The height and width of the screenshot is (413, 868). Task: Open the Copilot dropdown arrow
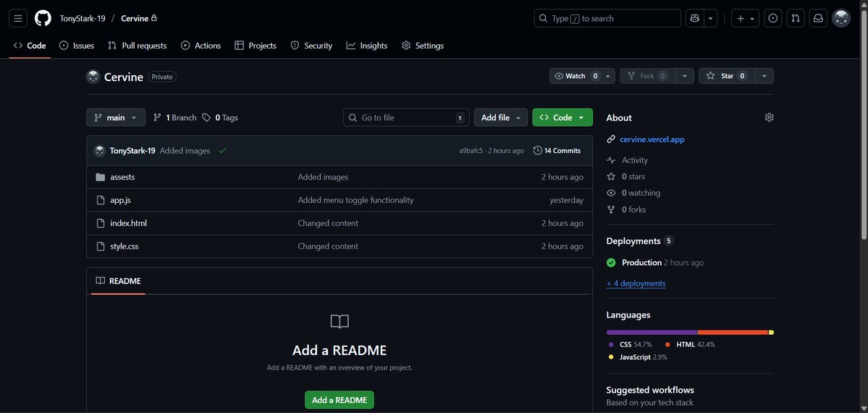(x=710, y=18)
